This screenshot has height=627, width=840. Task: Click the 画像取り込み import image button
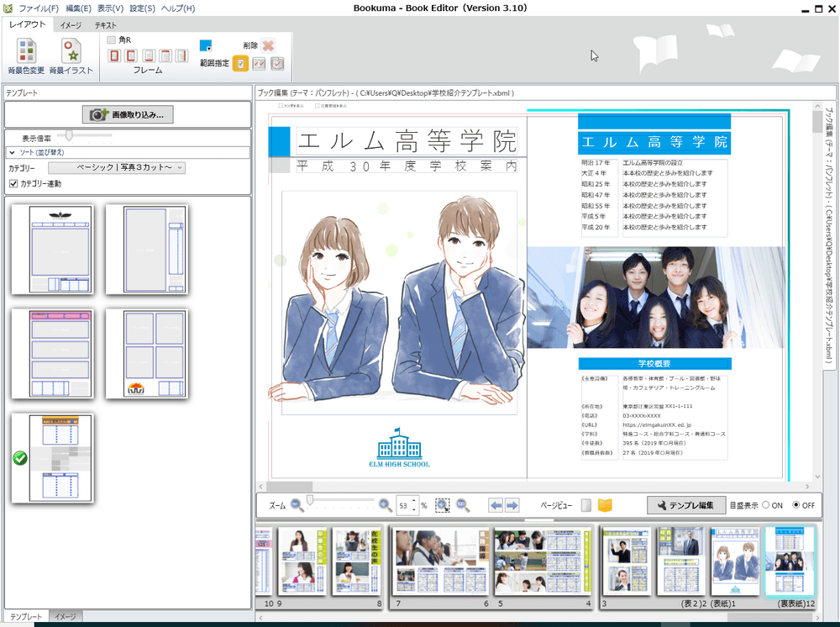pyautogui.click(x=128, y=114)
